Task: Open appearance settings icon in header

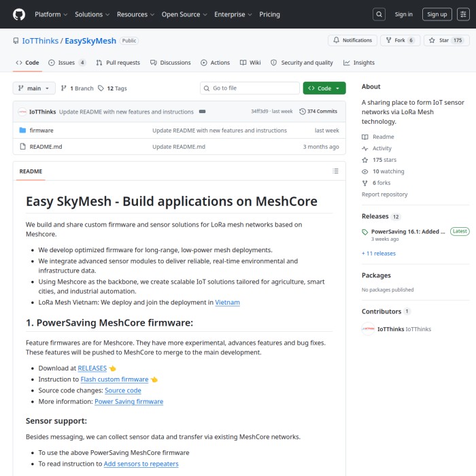Action: 463,14
